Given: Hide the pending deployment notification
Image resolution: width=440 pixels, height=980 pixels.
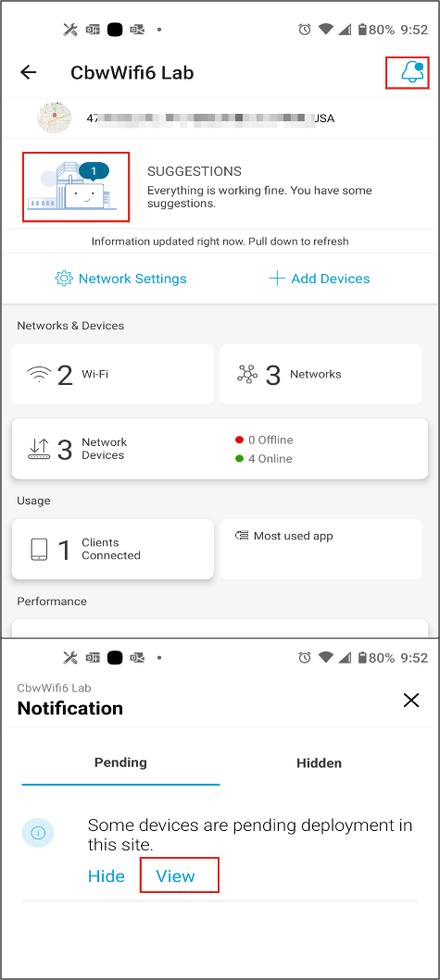Looking at the screenshot, I should [x=107, y=876].
